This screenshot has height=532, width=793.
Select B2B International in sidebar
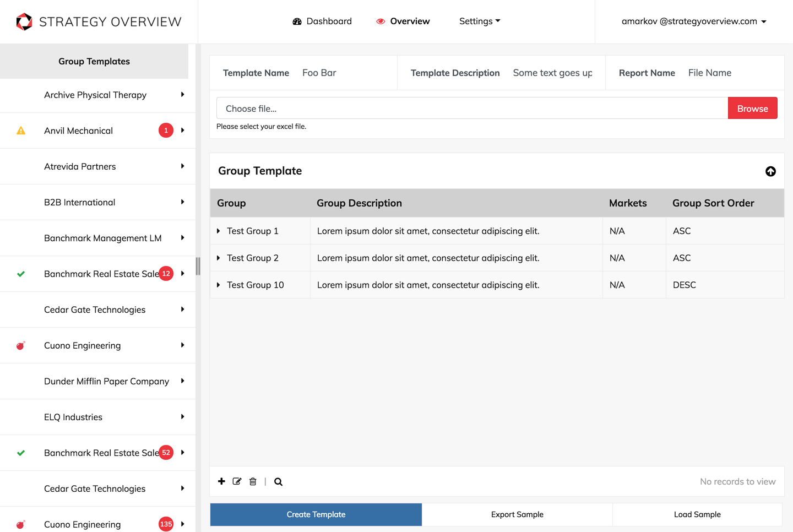tap(80, 202)
